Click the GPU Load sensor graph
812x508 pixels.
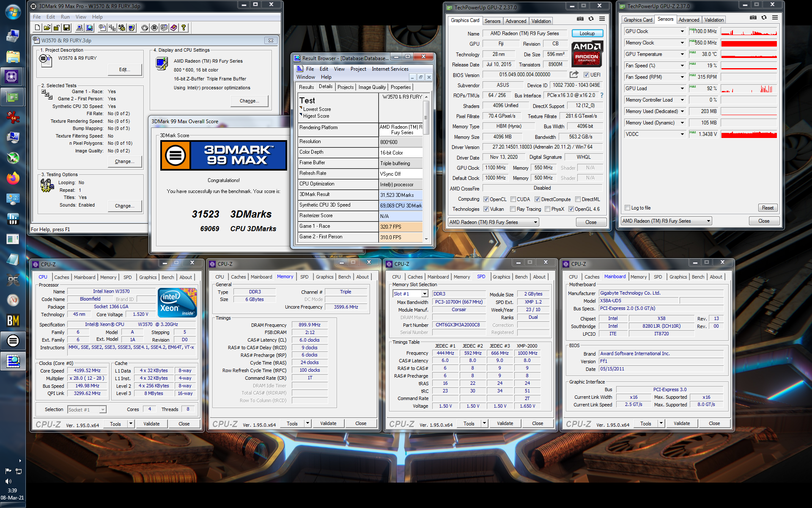tap(749, 88)
